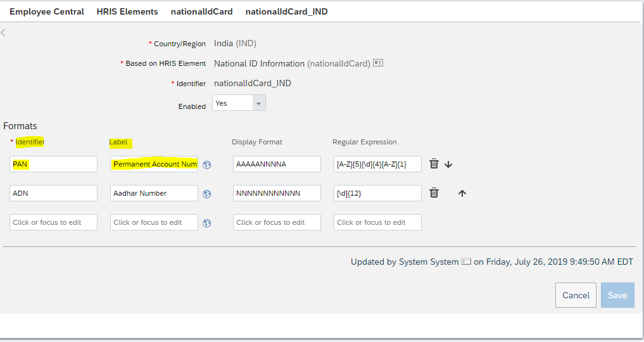The height and width of the screenshot is (342, 644).
Task: Collapse panel with left chevron arrow
Action: pyautogui.click(x=3, y=33)
